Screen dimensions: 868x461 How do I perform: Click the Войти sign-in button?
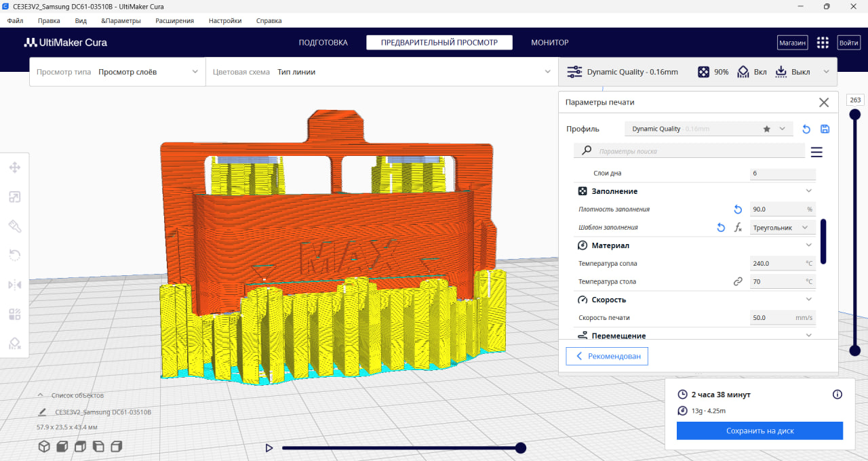coord(849,42)
